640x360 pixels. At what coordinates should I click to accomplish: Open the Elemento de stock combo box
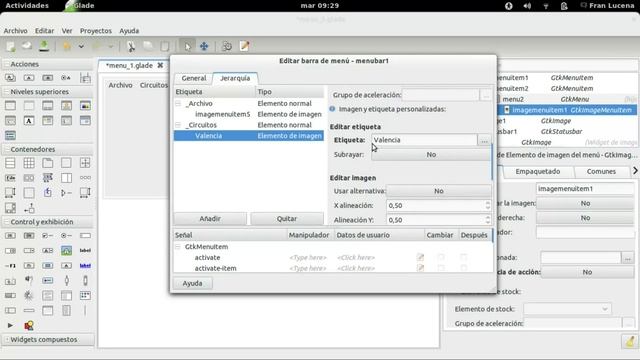(567, 309)
